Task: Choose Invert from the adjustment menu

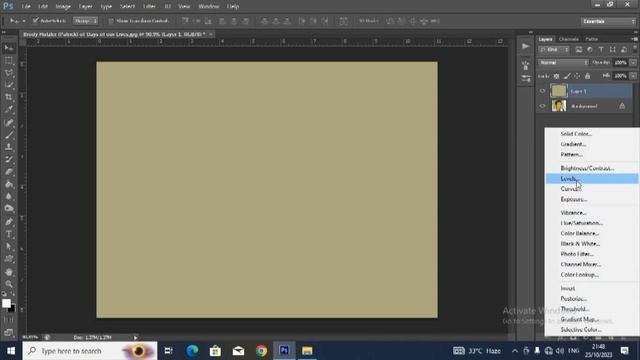Action: click(x=592, y=288)
